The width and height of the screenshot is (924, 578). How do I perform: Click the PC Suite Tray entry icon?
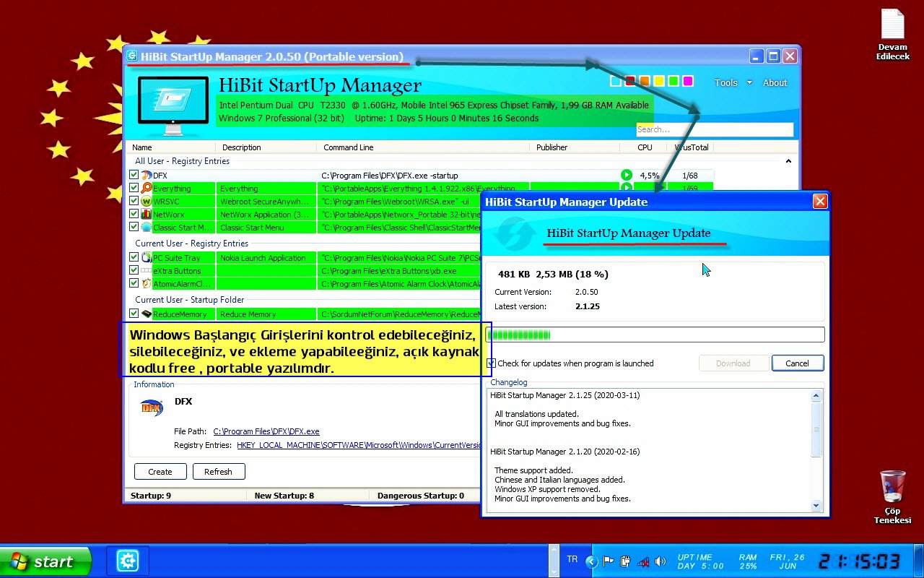[147, 258]
